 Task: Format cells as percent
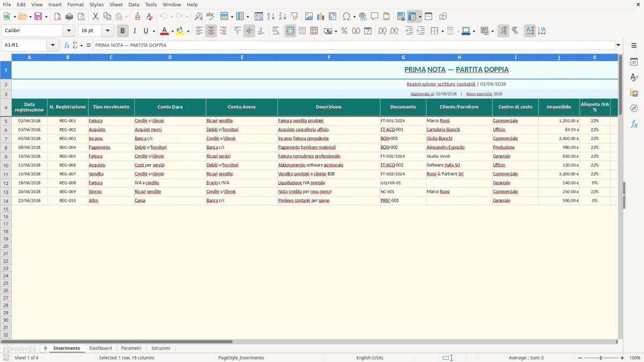[344, 31]
